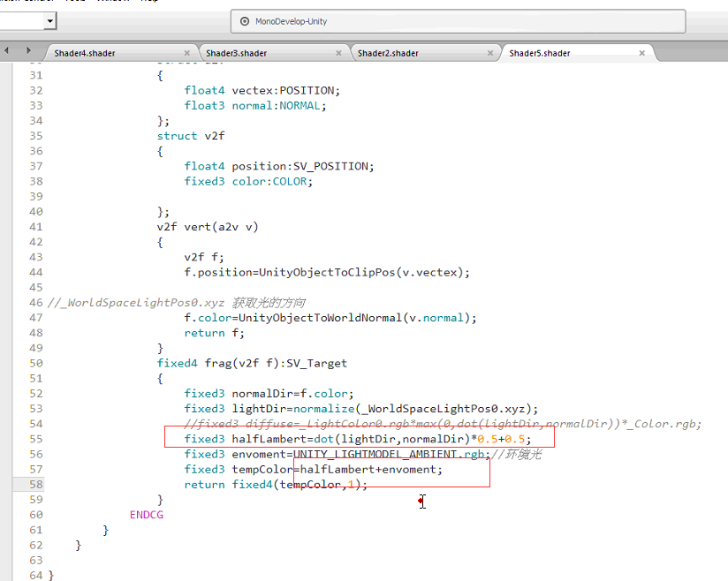Click the UnityObjectToWorldNormal line 47
Viewport: 728px width, 581px height.
(330, 318)
